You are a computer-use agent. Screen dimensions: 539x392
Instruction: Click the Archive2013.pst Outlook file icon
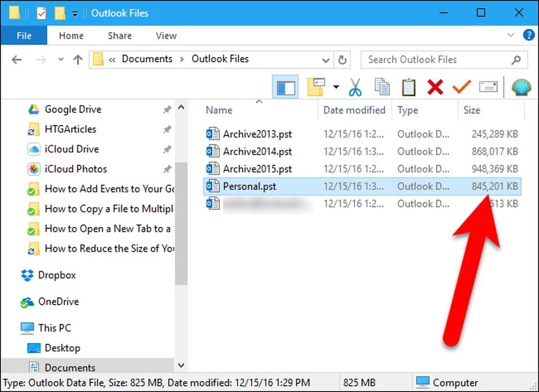(213, 133)
